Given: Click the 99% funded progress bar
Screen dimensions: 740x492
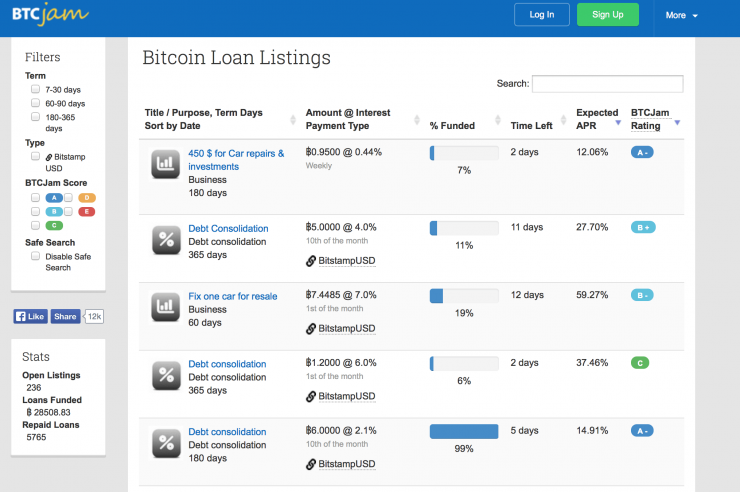Looking at the screenshot, I should pyautogui.click(x=464, y=432).
